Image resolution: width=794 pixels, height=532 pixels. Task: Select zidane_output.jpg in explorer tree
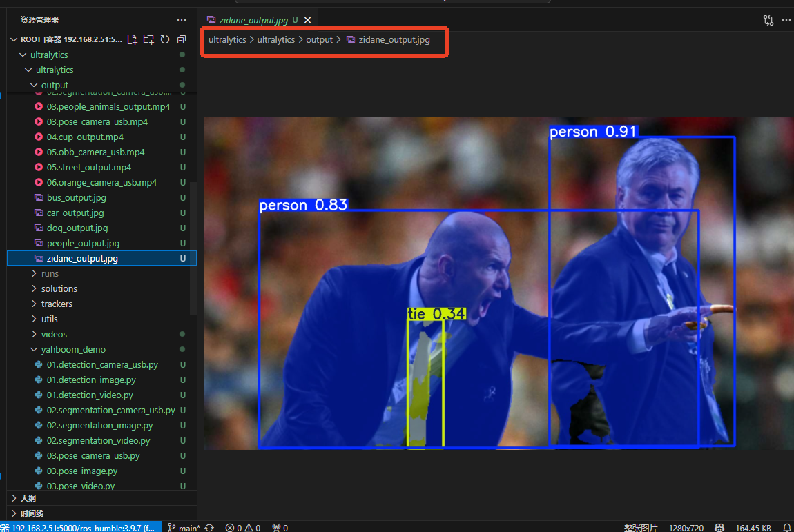coord(101,258)
